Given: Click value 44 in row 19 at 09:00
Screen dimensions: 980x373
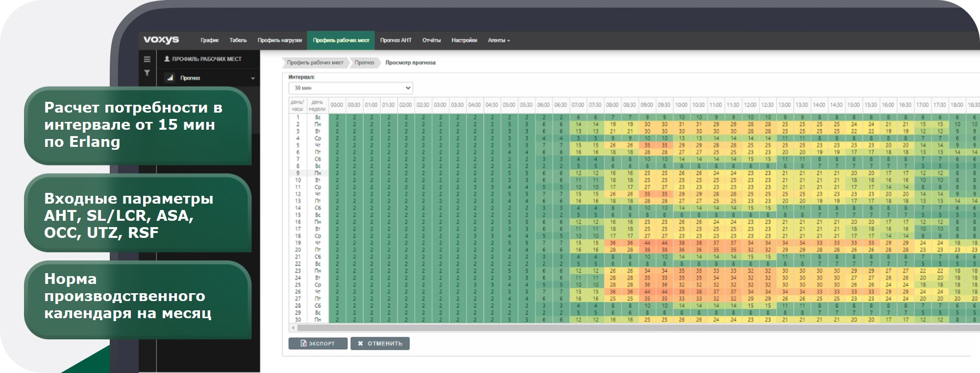Looking at the screenshot, I should (647, 243).
